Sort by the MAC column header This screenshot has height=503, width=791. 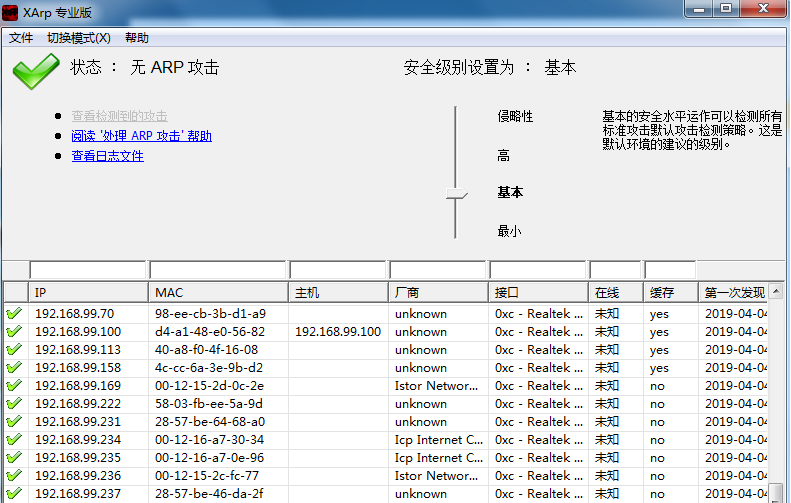218,293
